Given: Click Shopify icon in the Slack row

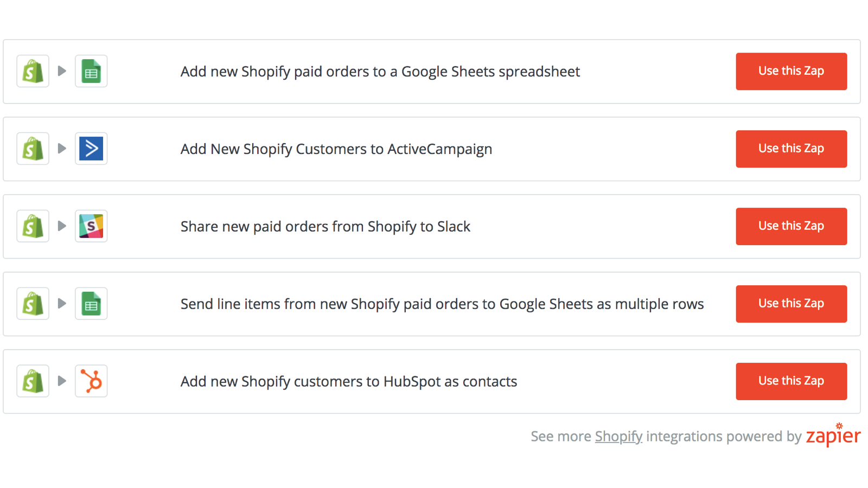Looking at the screenshot, I should pos(33,226).
